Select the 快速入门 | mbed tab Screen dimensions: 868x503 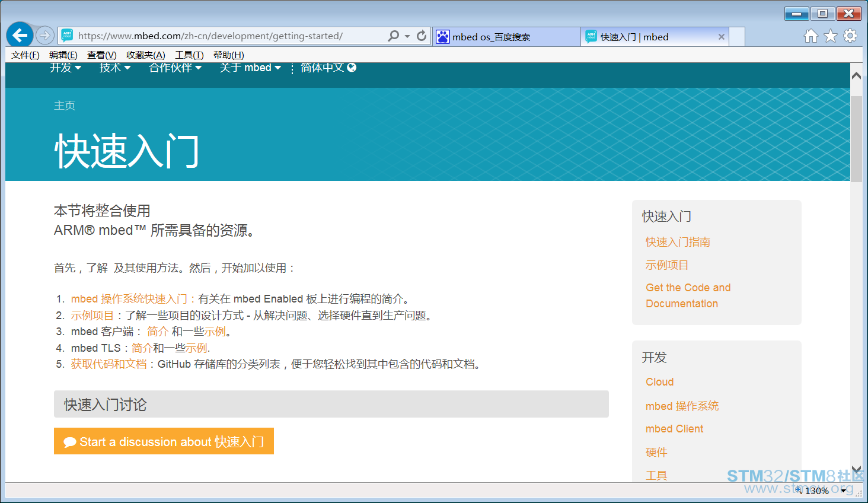pos(655,37)
